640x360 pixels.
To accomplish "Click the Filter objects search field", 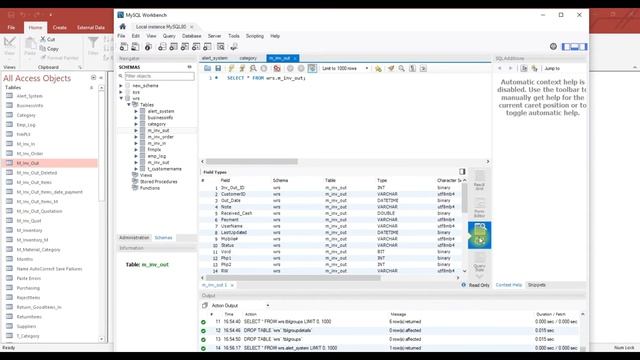I will point(159,76).
